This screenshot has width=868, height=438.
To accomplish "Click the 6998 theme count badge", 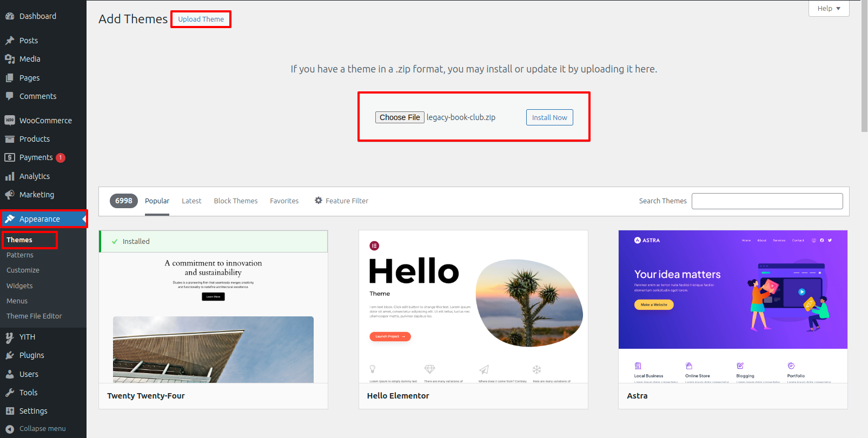I will coord(124,201).
